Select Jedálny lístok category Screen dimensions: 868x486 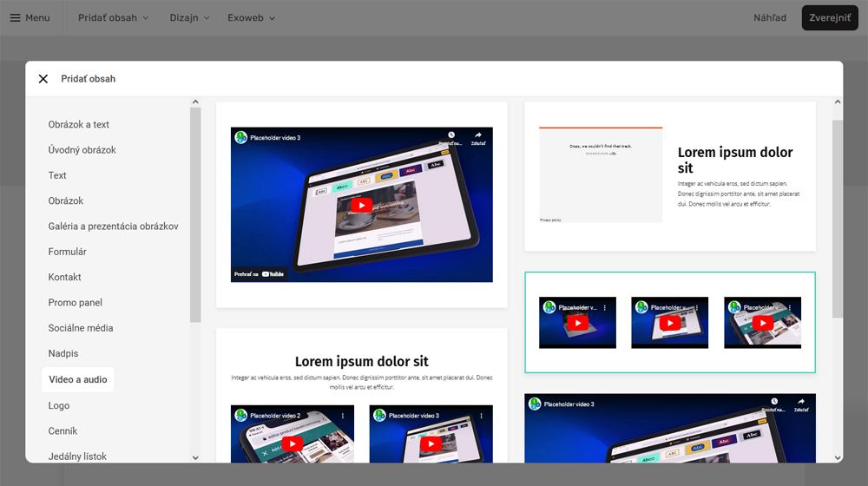(x=77, y=456)
